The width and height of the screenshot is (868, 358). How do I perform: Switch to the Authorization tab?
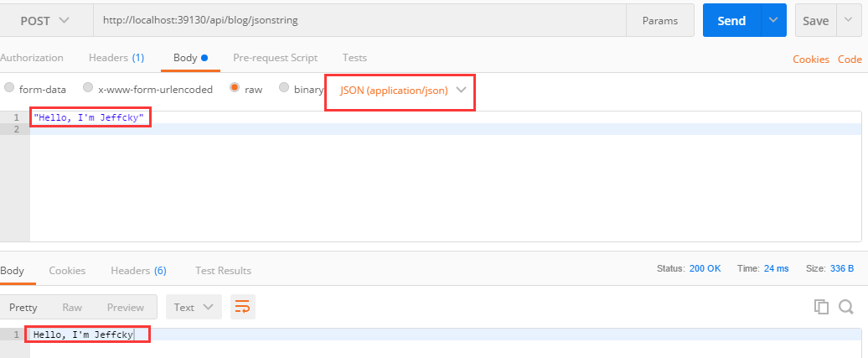coord(32,58)
